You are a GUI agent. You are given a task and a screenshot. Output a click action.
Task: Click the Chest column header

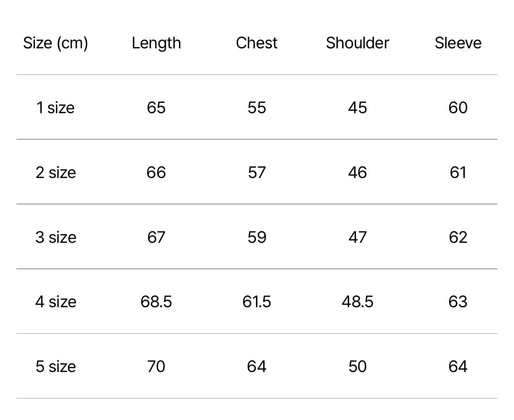(257, 43)
